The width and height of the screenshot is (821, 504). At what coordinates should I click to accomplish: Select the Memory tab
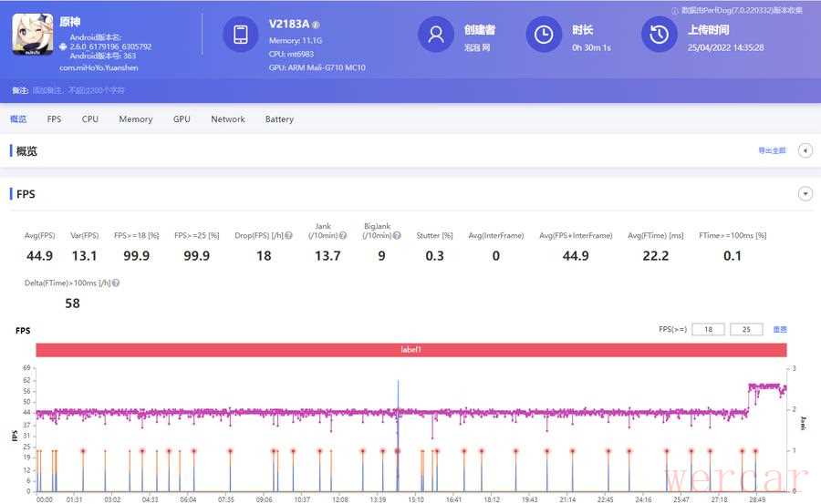tap(136, 119)
